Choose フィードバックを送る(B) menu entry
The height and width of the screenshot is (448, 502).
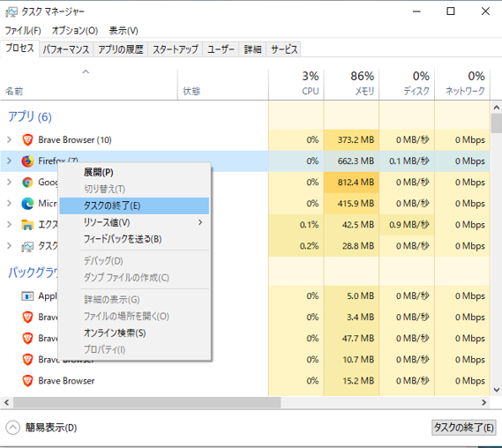click(x=134, y=239)
